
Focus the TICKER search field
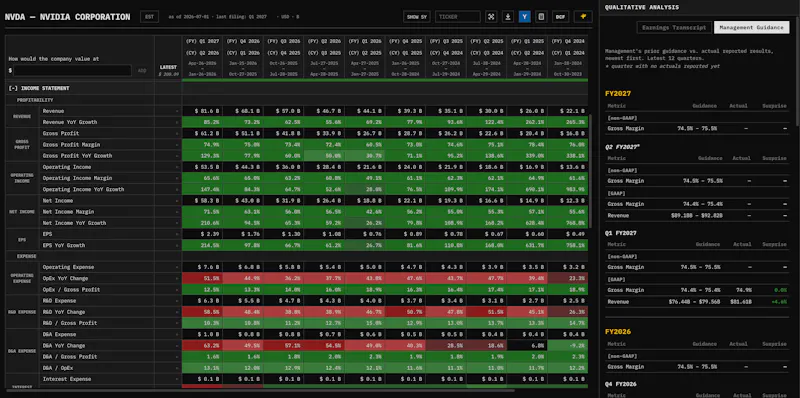[458, 17]
